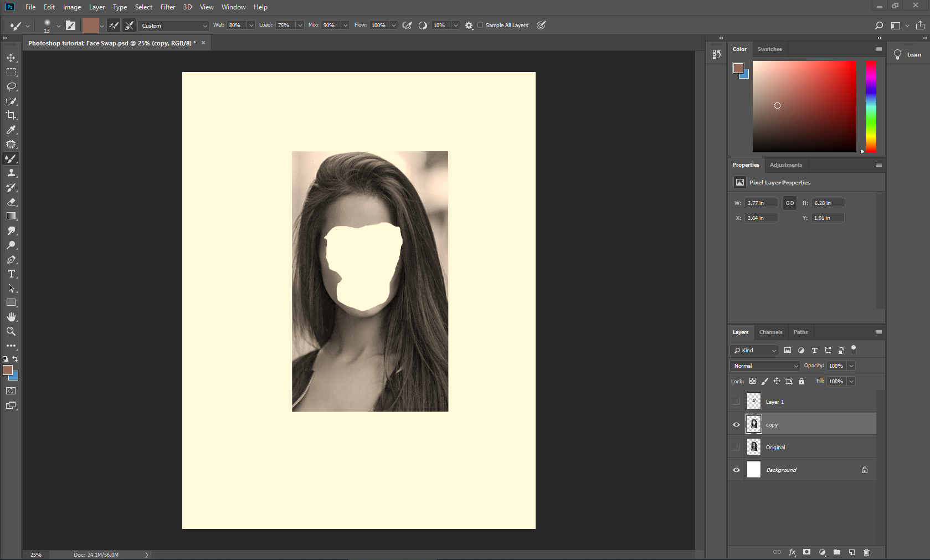Screen dimensions: 930x560
Task: Open the brush preset Custom dropdown
Action: (173, 25)
